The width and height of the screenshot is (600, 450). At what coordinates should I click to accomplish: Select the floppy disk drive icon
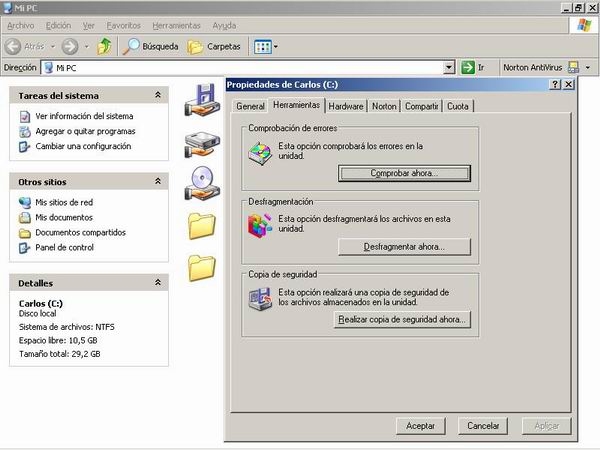click(202, 100)
